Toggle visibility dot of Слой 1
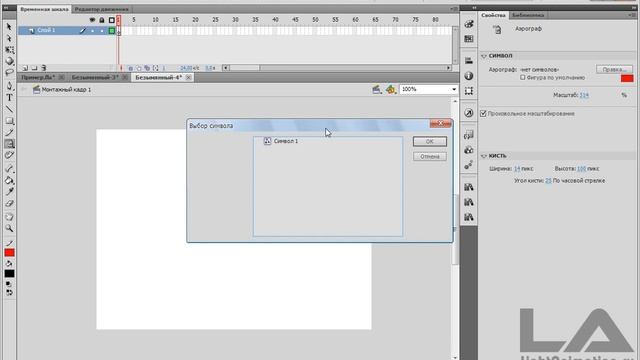This screenshot has width=640, height=360. [x=92, y=31]
